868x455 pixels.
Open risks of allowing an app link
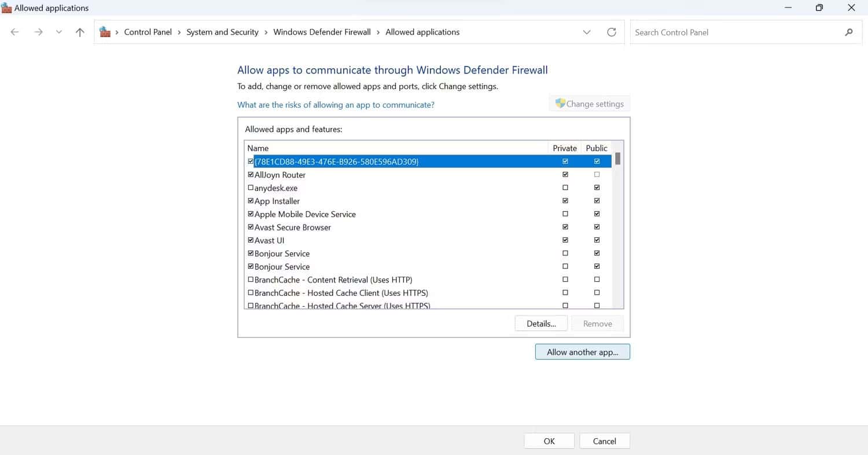[x=336, y=105]
